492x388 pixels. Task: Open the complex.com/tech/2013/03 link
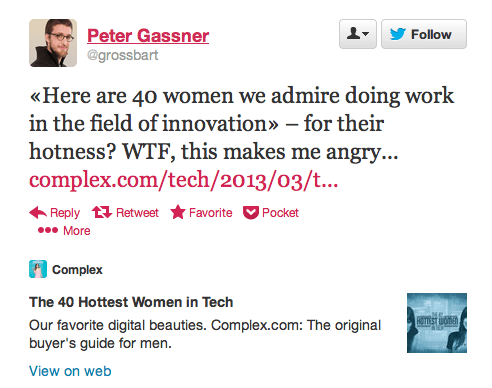click(183, 180)
